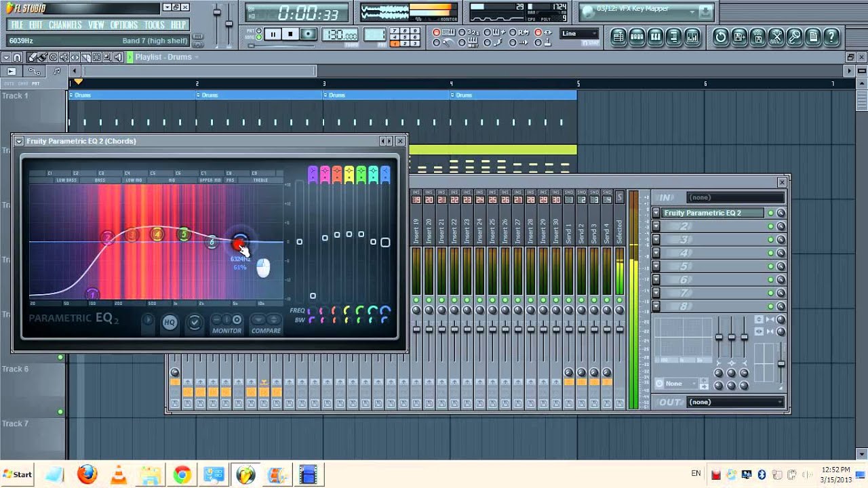This screenshot has width=868, height=488.
Task: Open the None dropdown in the mixer
Action: [x=682, y=384]
